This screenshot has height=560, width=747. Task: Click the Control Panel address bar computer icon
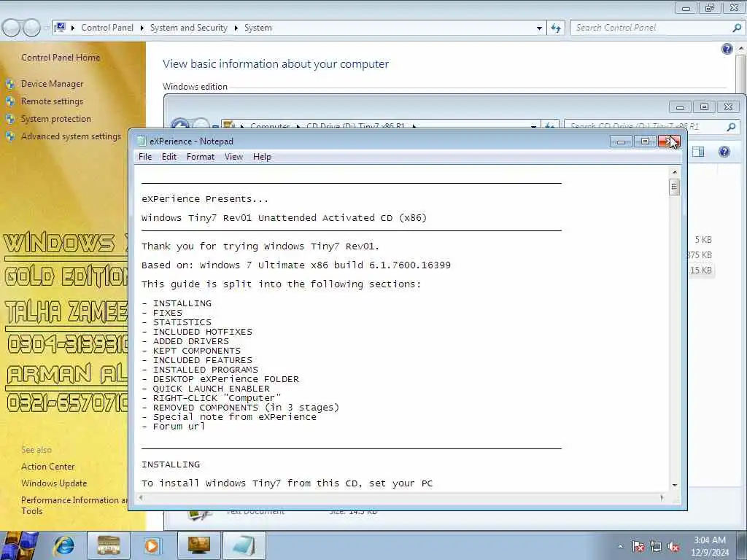(x=60, y=27)
